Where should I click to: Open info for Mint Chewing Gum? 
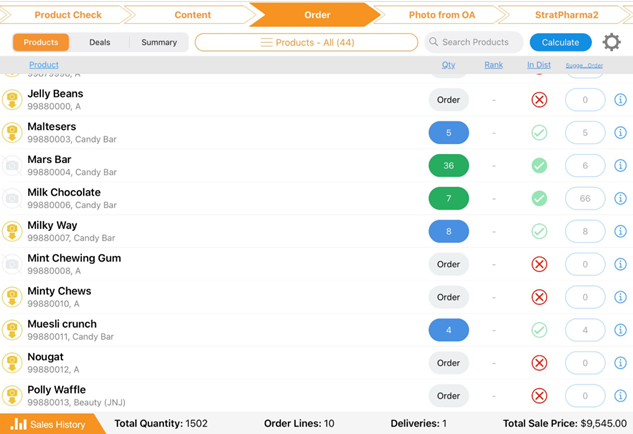(x=620, y=264)
